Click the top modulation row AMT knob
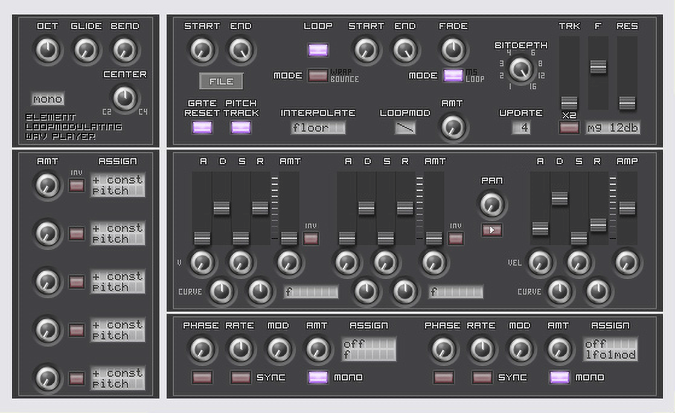675x413 pixels. [47, 186]
